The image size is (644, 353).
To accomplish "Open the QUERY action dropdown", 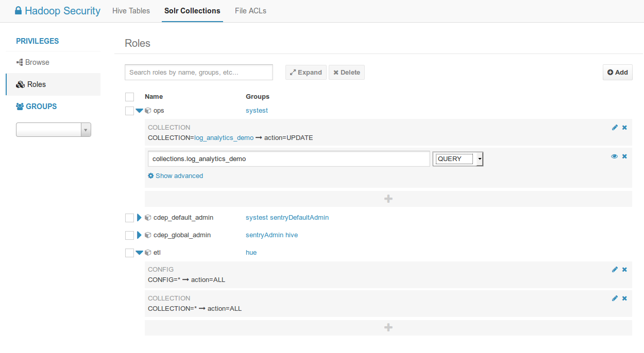I will pos(458,159).
